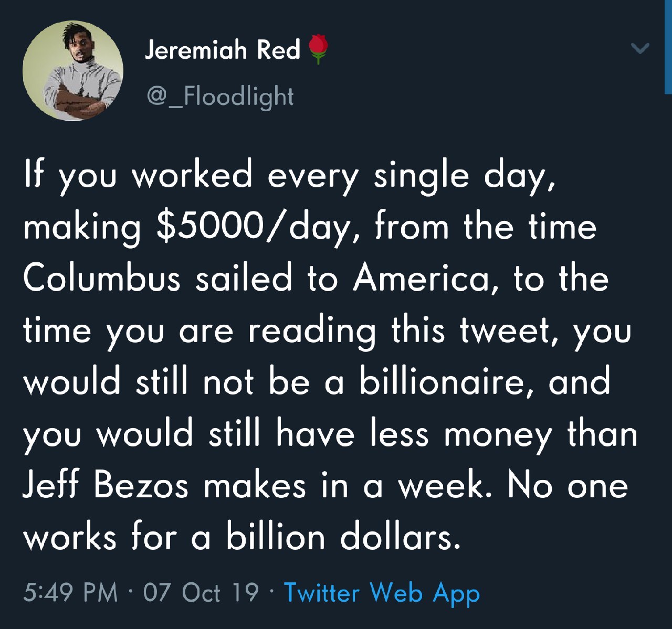Viewport: 672px width, 629px height.
Task: Click the red rose emoji icon
Action: click(317, 49)
